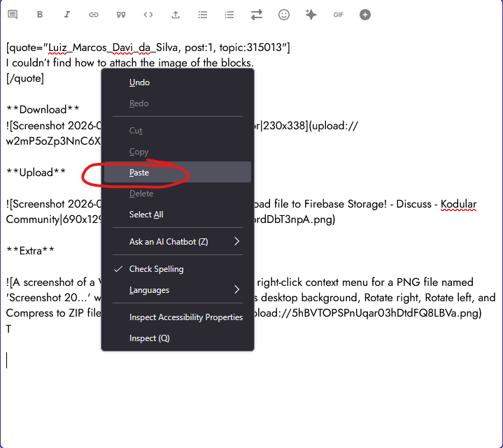Image resolution: width=503 pixels, height=448 pixels.
Task: Toggle the Check Spelling option
Action: pos(178,269)
